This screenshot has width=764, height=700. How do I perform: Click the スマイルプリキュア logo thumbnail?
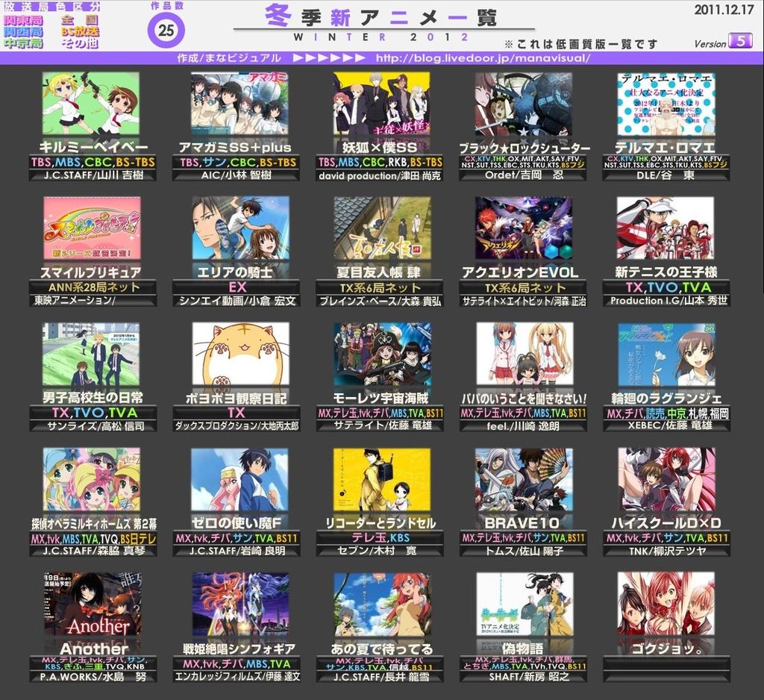[x=92, y=228]
